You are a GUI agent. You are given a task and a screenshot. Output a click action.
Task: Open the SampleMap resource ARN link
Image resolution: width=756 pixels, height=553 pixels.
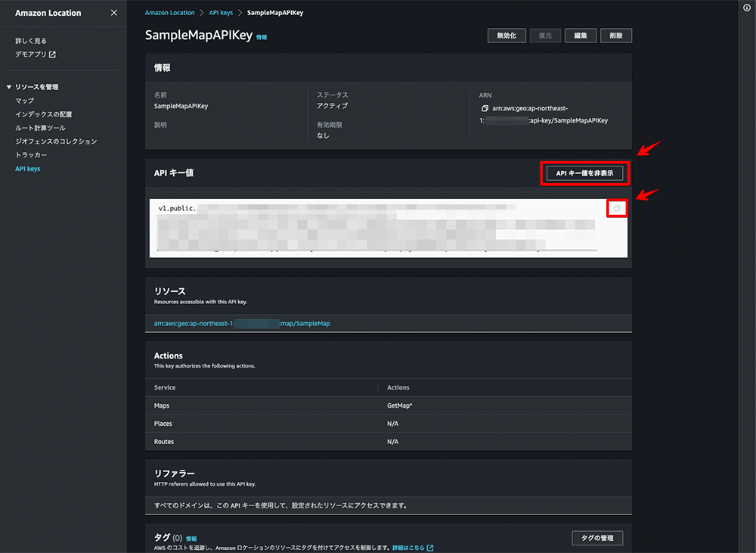click(242, 323)
